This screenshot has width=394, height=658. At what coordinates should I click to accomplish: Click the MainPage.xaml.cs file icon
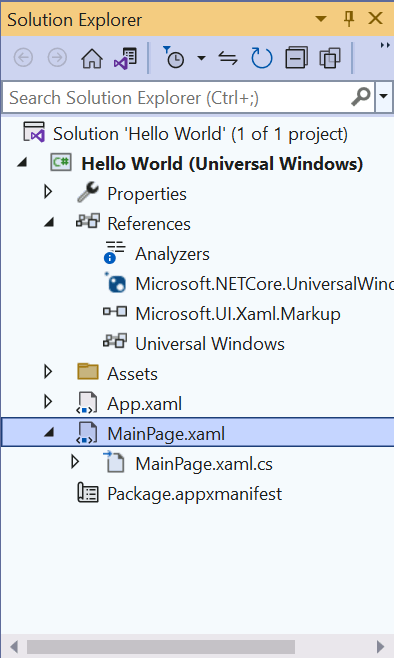pos(114,462)
